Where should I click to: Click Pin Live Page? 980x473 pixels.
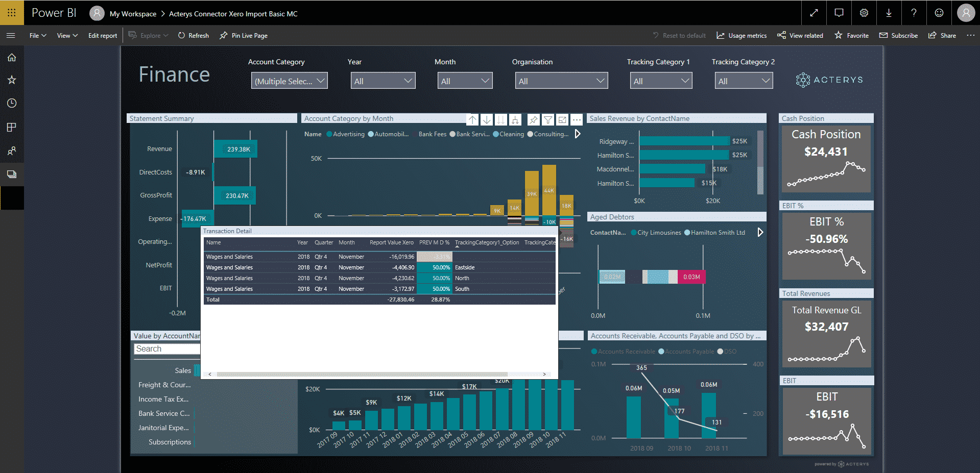coord(244,35)
